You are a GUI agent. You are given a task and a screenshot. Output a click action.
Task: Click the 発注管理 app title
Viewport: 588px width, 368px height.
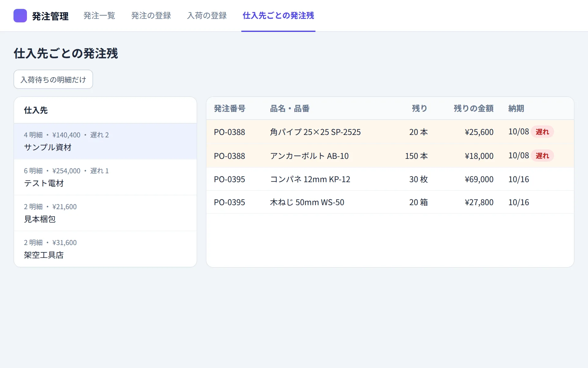pos(50,16)
